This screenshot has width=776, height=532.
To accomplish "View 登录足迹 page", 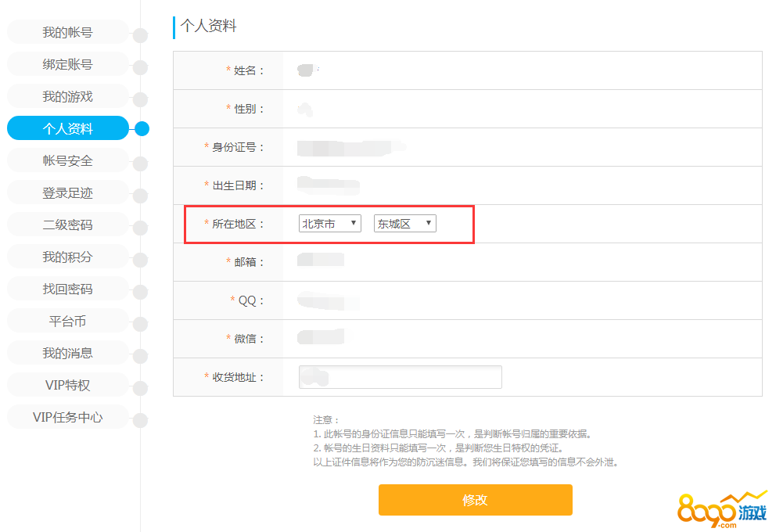I will (67, 192).
